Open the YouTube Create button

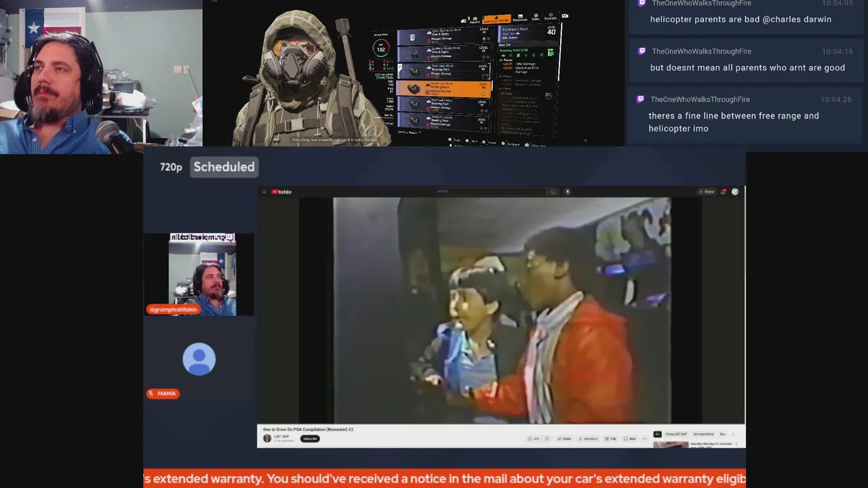point(707,192)
